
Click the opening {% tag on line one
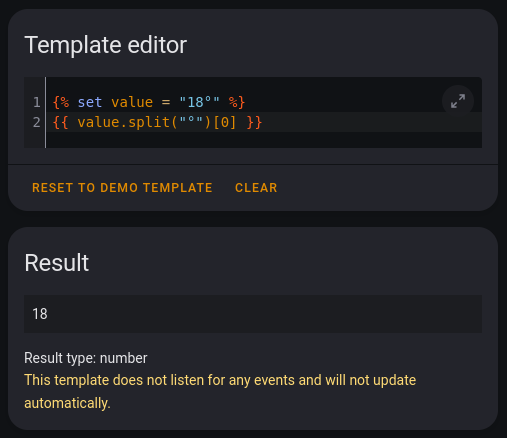(61, 102)
